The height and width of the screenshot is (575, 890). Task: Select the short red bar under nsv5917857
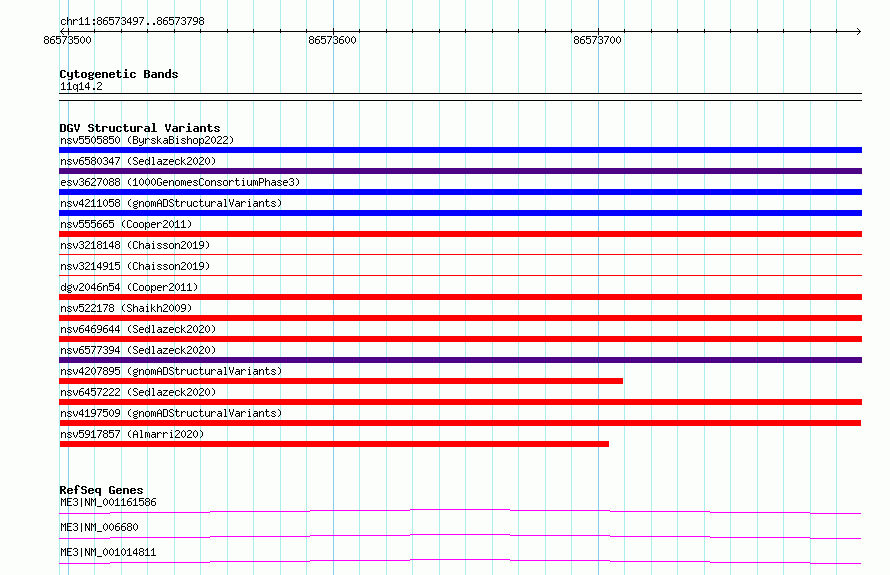pos(334,444)
